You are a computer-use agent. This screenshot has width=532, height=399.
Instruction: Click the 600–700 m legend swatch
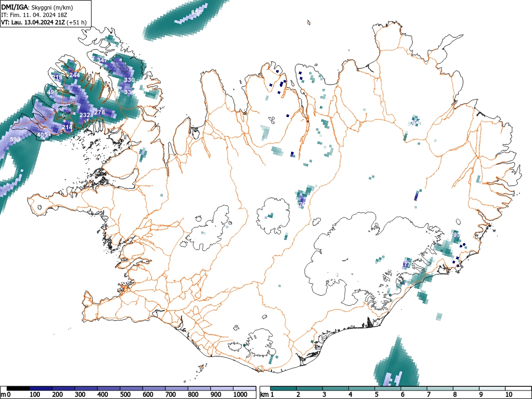tap(154, 388)
